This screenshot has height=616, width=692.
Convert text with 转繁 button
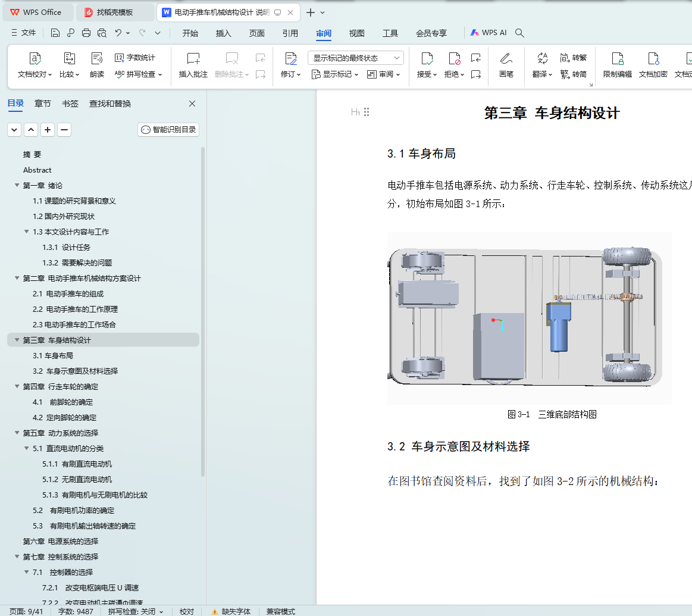pyautogui.click(x=573, y=57)
